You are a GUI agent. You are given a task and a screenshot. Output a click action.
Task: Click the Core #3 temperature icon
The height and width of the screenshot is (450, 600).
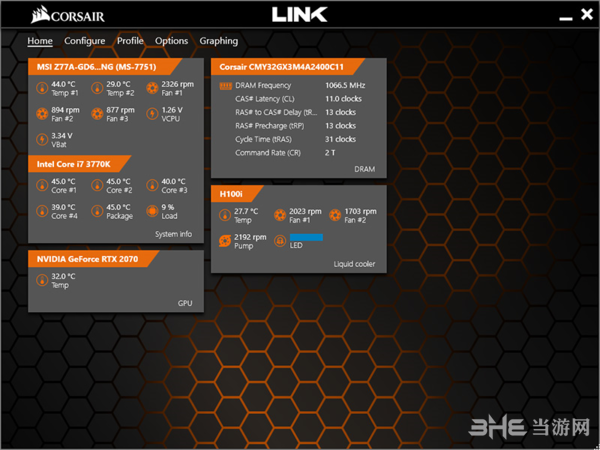pyautogui.click(x=152, y=186)
